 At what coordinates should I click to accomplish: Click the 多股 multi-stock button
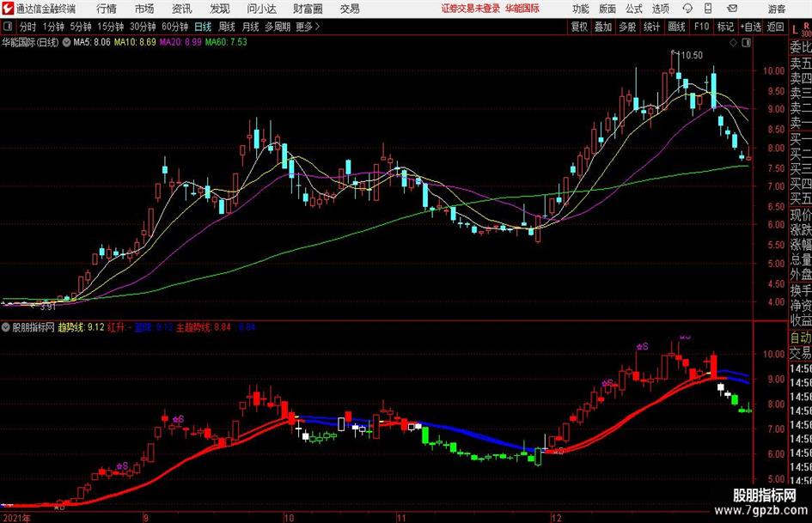tap(627, 27)
